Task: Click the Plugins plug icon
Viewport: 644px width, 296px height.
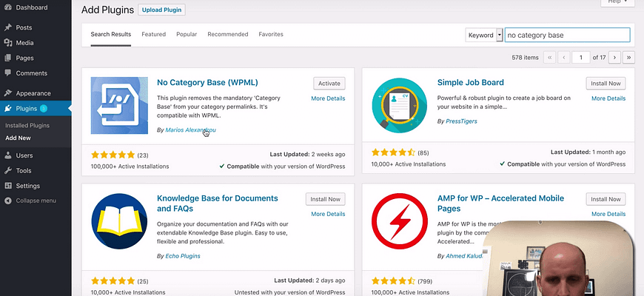Action: point(8,108)
